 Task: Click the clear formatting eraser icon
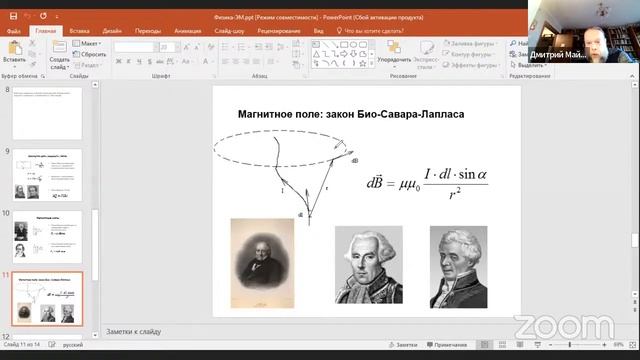click(x=211, y=47)
